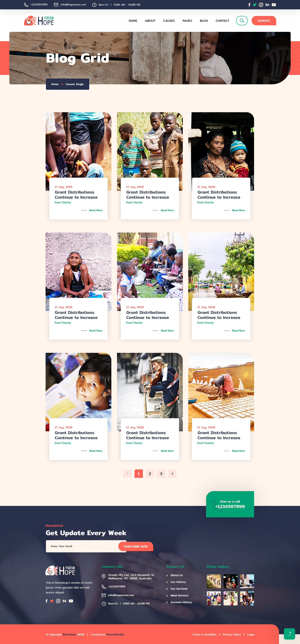Select page 3 in pagination
The height and width of the screenshot is (644, 300).
pos(161,473)
